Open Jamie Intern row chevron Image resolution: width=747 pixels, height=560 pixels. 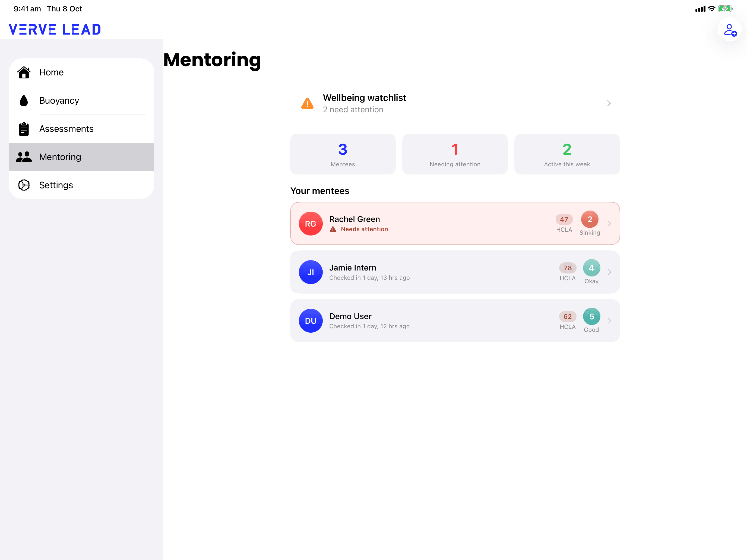point(610,272)
